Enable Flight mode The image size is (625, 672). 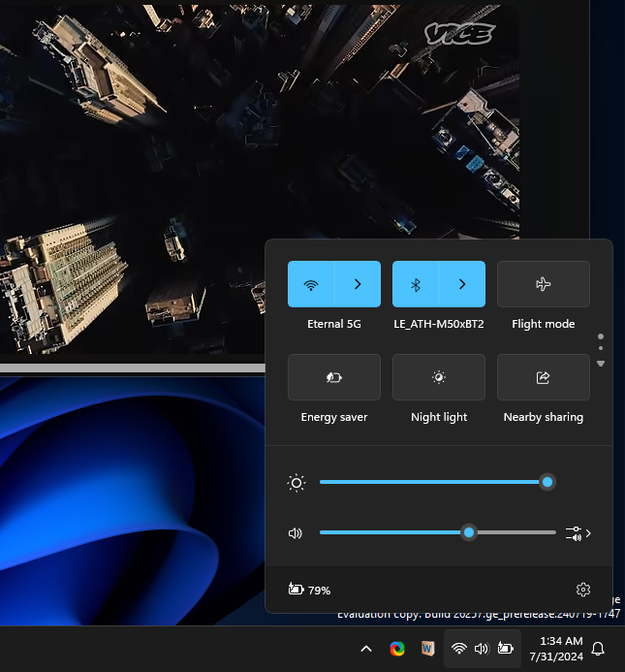pos(543,284)
